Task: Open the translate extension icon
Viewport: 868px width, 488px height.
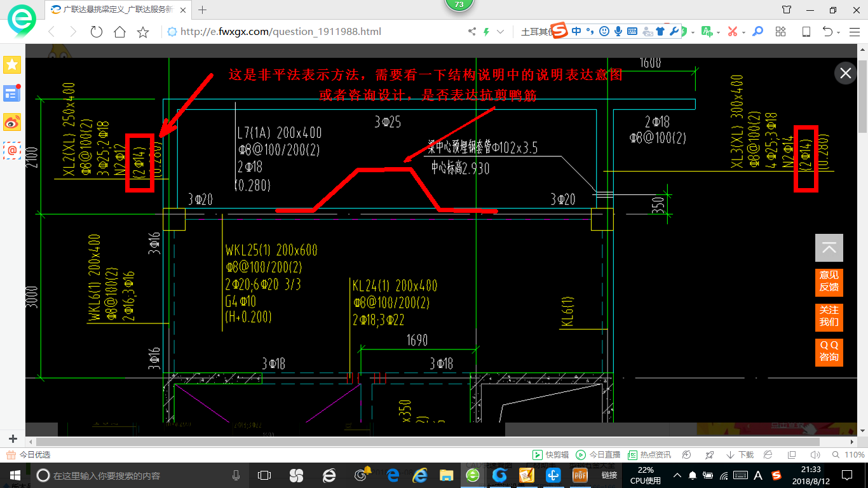Action: (x=707, y=32)
